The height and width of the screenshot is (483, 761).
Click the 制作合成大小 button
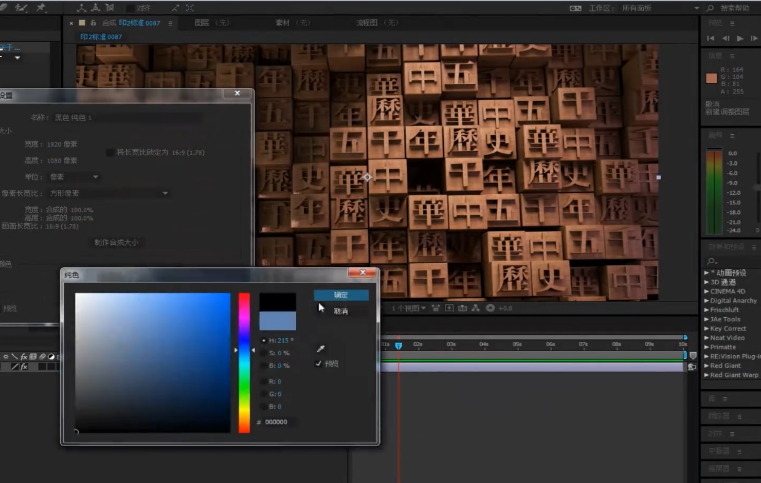[117, 242]
